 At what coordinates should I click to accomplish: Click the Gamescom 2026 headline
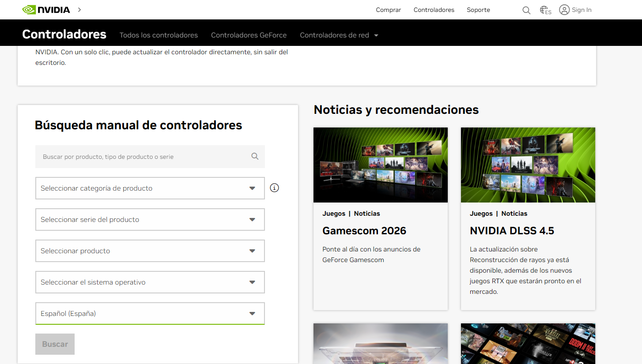[x=364, y=231]
